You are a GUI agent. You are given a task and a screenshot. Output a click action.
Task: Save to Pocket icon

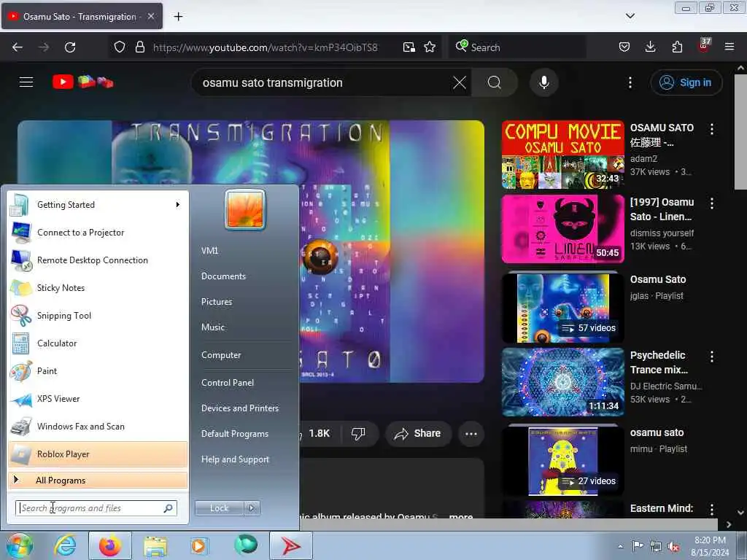[624, 47]
